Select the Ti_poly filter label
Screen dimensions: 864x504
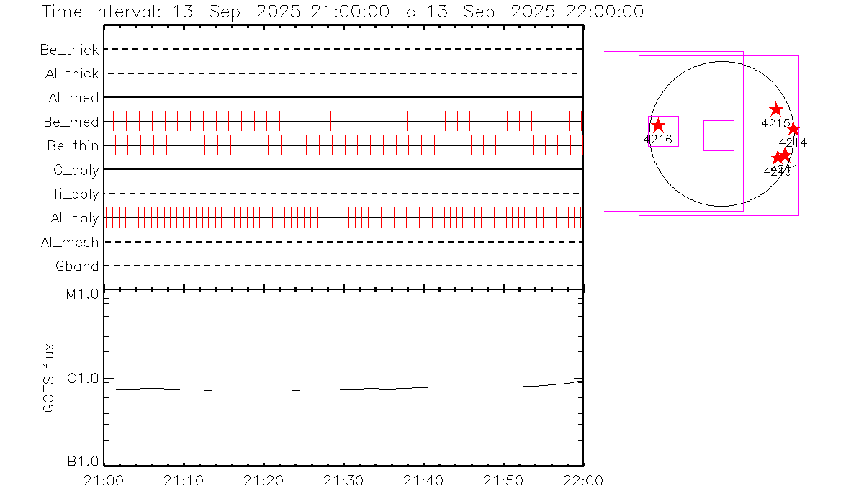click(x=75, y=194)
